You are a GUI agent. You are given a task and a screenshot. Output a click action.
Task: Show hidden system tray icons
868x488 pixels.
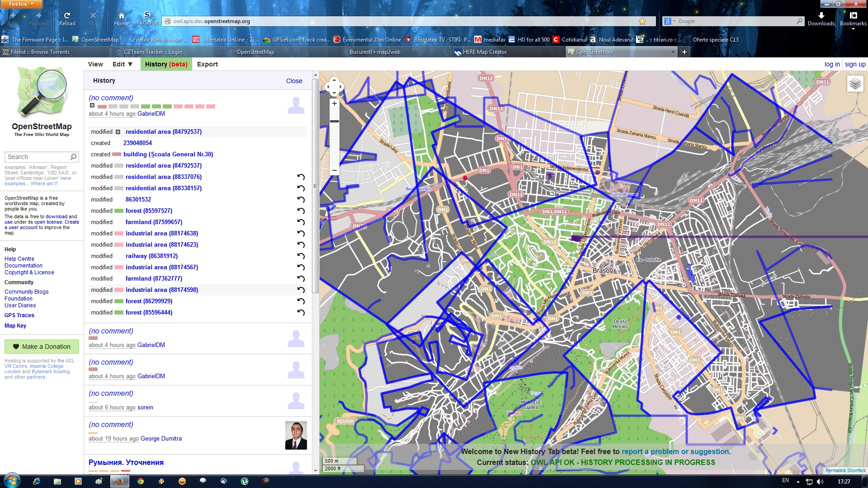(798, 481)
